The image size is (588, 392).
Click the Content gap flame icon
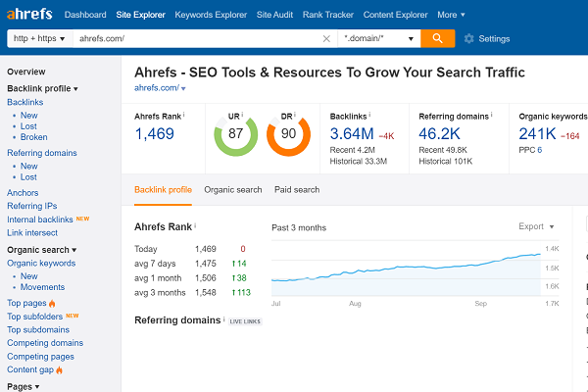59,370
